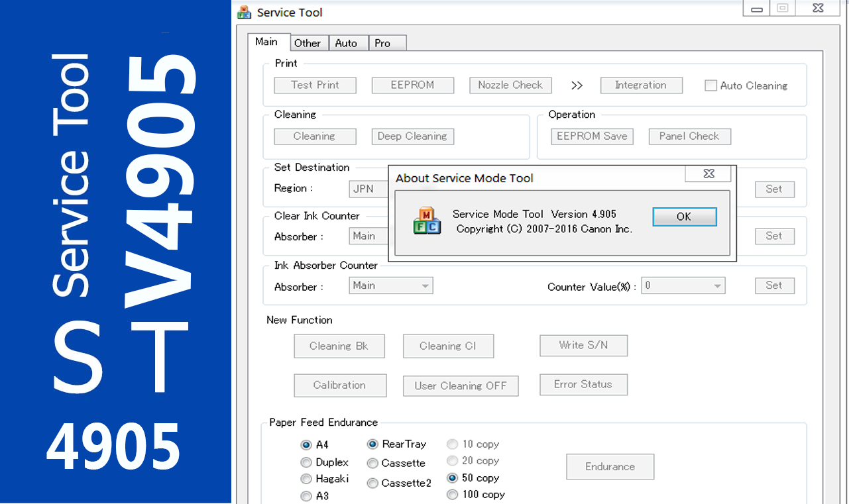
Task: Click the >> arrows next to Nozzle Check
Action: coord(577,85)
